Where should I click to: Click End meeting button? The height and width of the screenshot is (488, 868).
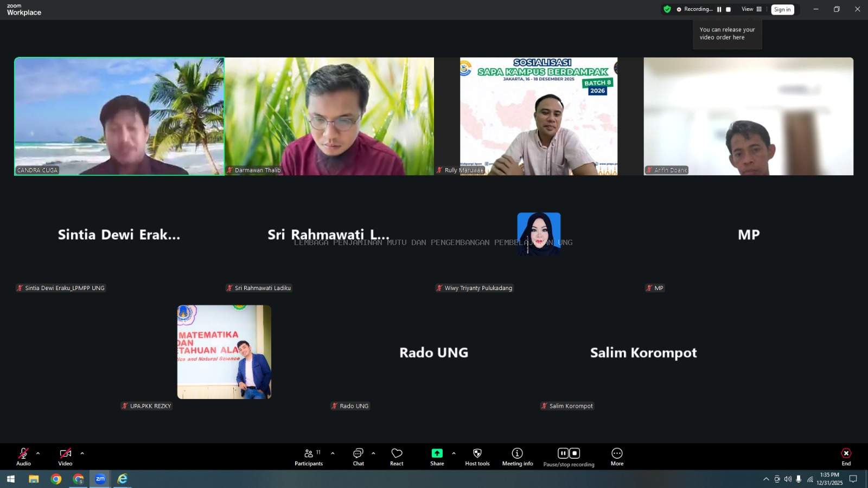[846, 457]
